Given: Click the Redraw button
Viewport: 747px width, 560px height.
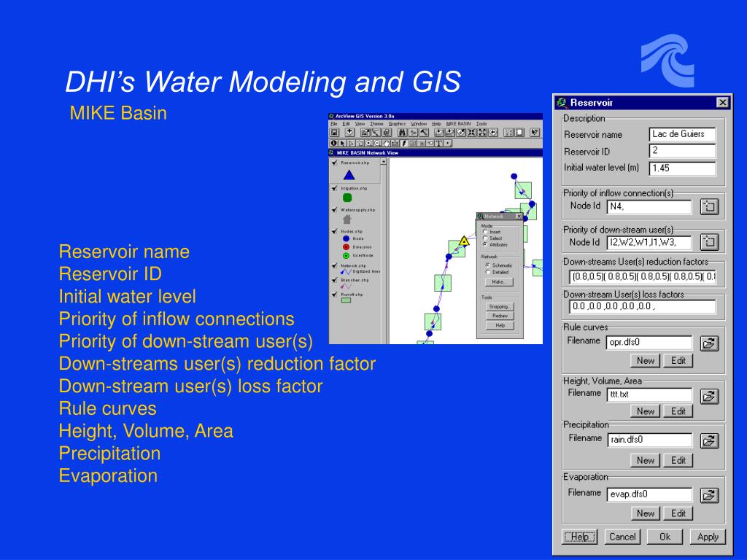Looking at the screenshot, I should pos(500,316).
